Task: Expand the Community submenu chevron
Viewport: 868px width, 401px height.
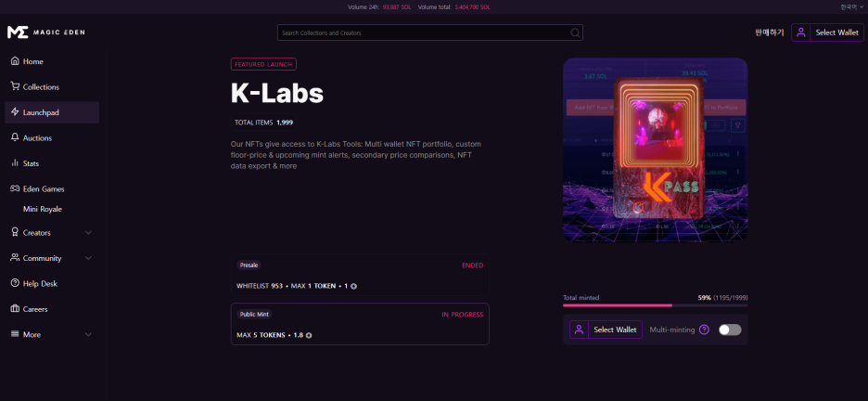Action: 88,258
